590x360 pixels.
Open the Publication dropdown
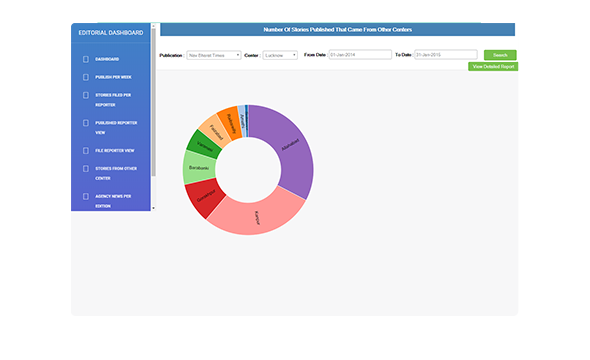click(x=214, y=55)
